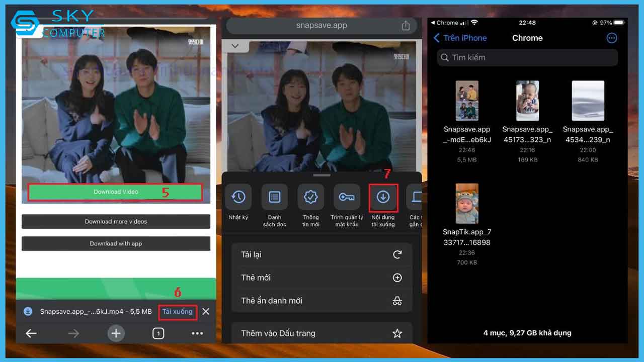644x362 pixels.
Task: Go back to Trên iPhone in Files
Action: [460, 38]
